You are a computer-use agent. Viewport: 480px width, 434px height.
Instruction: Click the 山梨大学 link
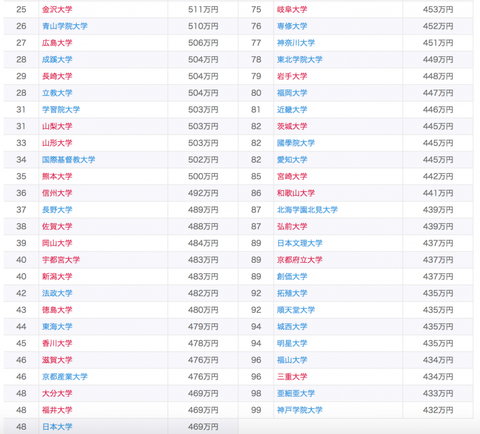click(x=57, y=126)
